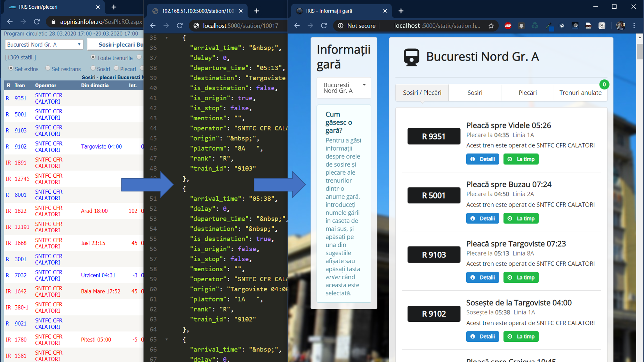Viewport: 644px width, 362px height.
Task: Open station selector in Informații gară panel
Action: (x=344, y=88)
